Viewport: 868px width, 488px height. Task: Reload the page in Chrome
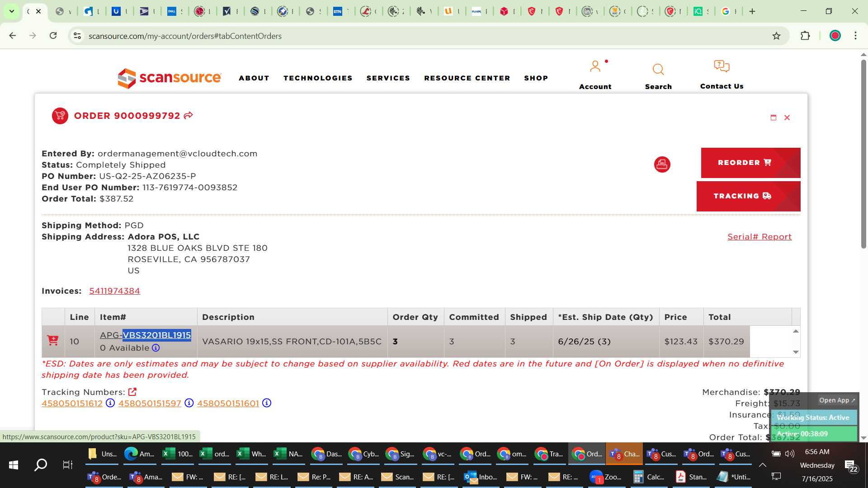coord(53,36)
